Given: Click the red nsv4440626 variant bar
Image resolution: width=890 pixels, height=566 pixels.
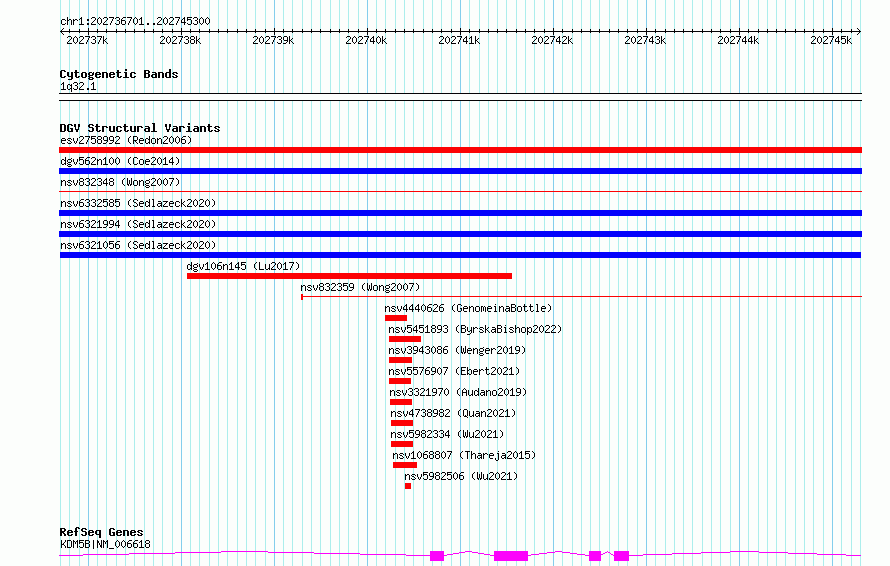Looking at the screenshot, I should (396, 318).
